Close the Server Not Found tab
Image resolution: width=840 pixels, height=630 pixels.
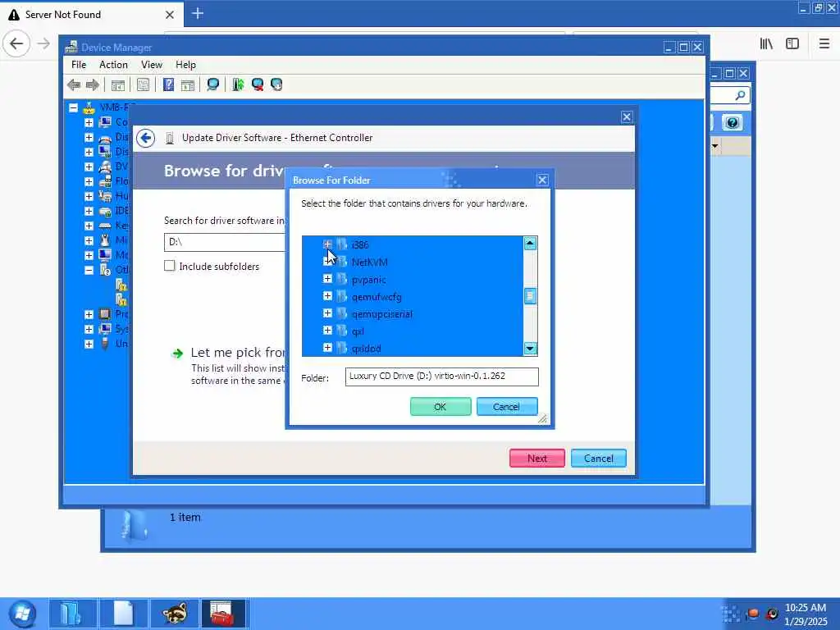click(170, 15)
